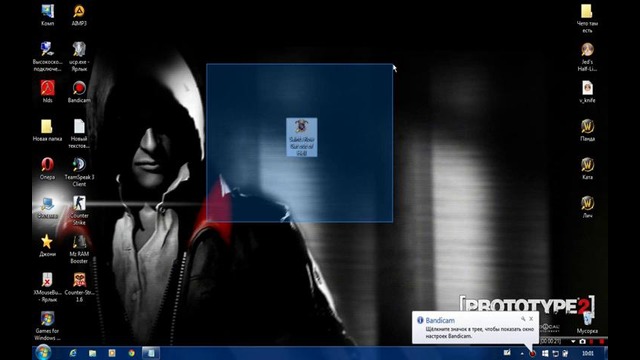
Task: Open the Jed's Half-Li... desktop icon
Action: click(x=587, y=57)
